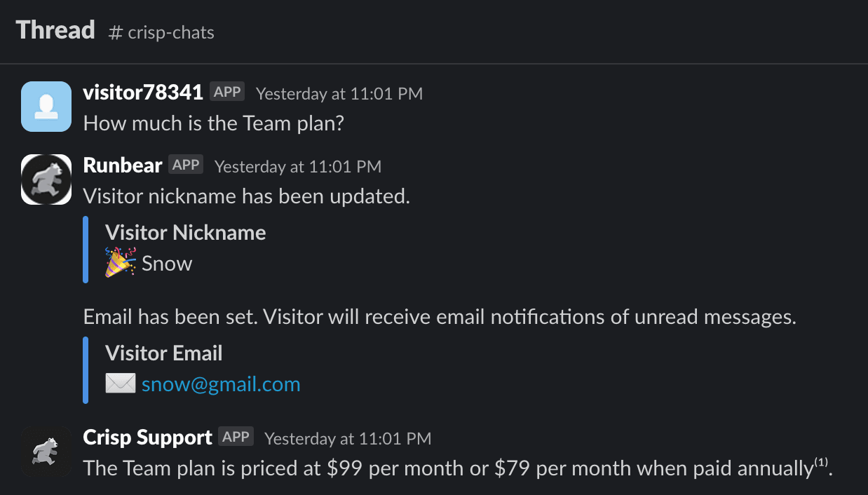Click the timestamp on the Crisp Support message
Image resolution: width=868 pixels, height=495 pixels.
point(348,438)
